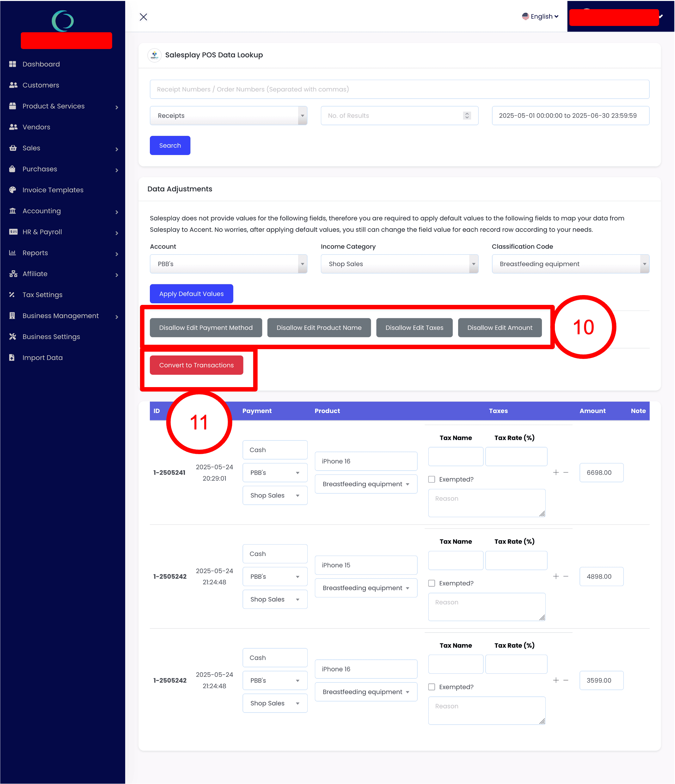Click the Import Data file icon
675x784 pixels.
12,358
